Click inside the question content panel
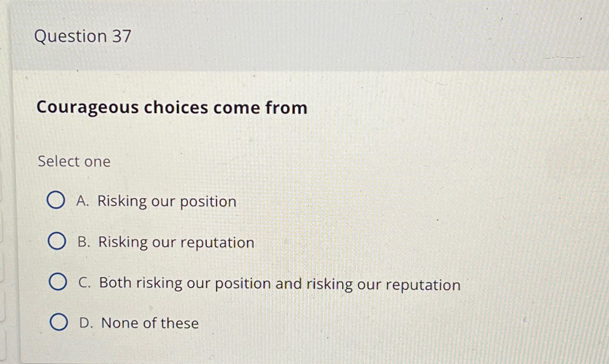Image resolution: width=609 pixels, height=364 pixels. 300,150
